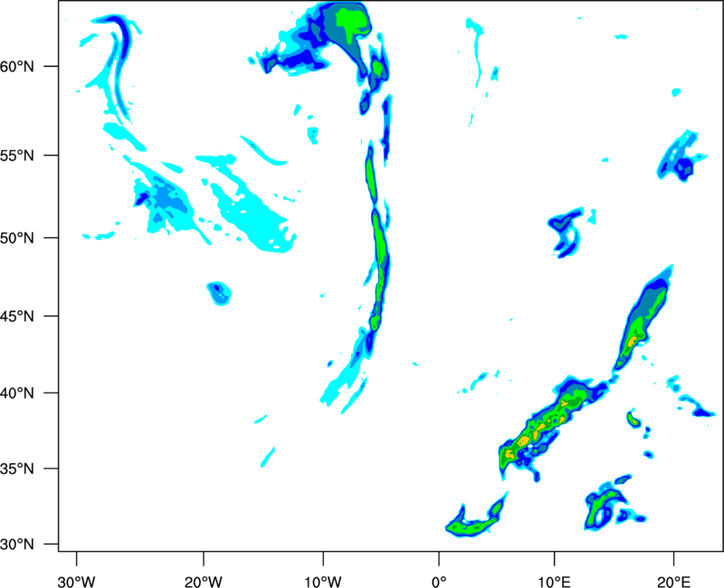
Task: Click the 40°N latitude label
Action: coord(17,394)
